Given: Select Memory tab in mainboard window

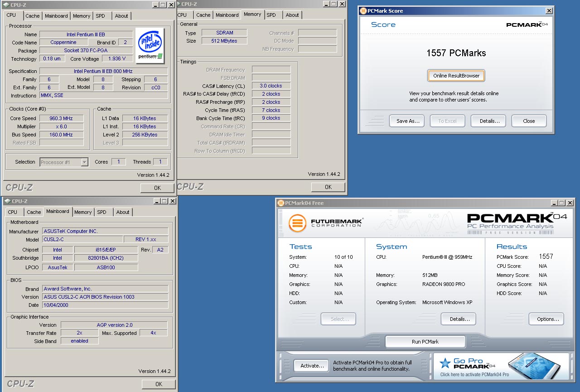Looking at the screenshot, I should (x=83, y=212).
